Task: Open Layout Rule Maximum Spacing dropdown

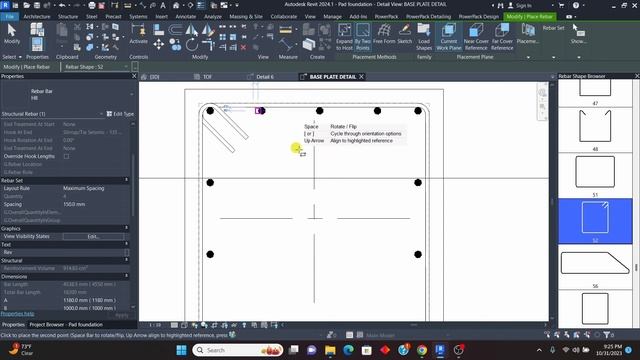Action: click(x=96, y=188)
